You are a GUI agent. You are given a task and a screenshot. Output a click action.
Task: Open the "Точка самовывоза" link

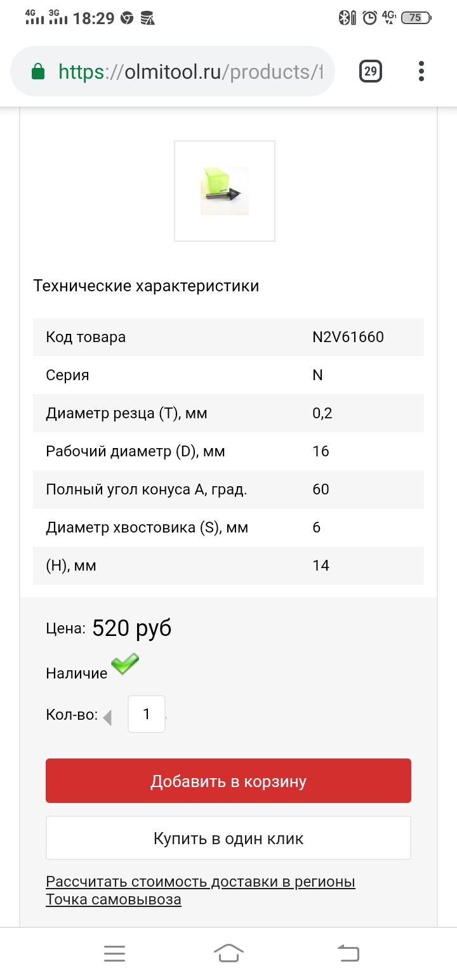[114, 899]
